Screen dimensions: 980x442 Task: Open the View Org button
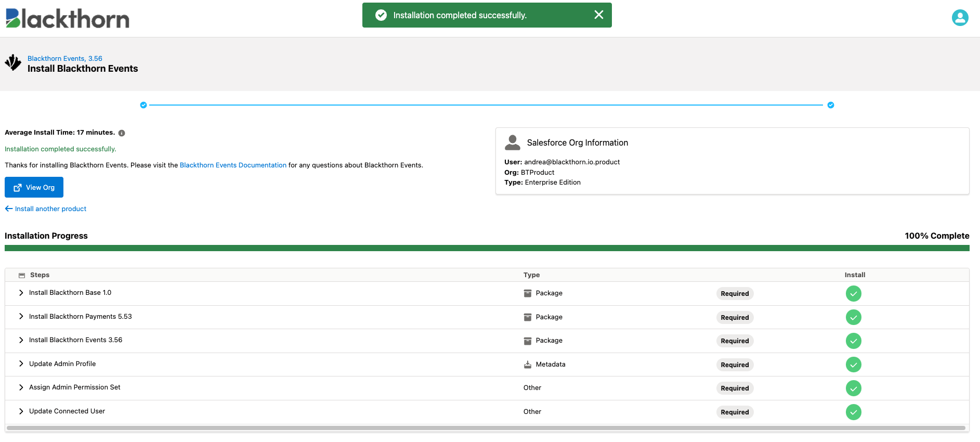point(34,187)
